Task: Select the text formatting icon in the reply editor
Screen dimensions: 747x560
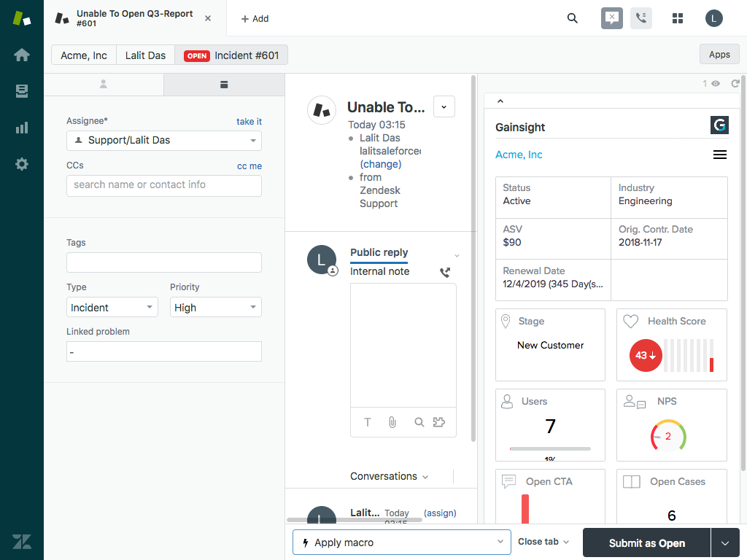Action: [367, 422]
